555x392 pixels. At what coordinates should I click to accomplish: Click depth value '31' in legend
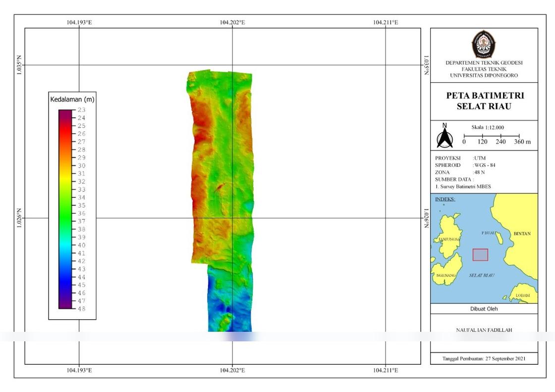point(81,174)
